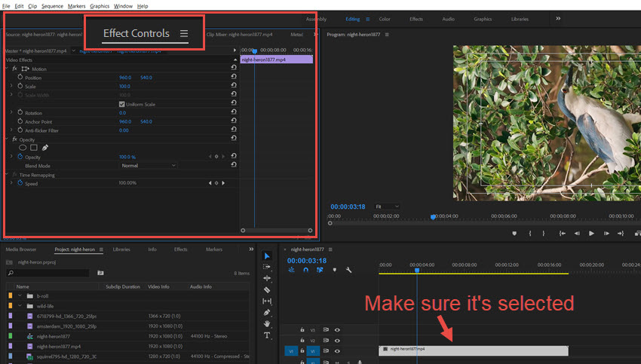The image size is (641, 364).
Task: Lock the V3 track
Action: coord(302,329)
